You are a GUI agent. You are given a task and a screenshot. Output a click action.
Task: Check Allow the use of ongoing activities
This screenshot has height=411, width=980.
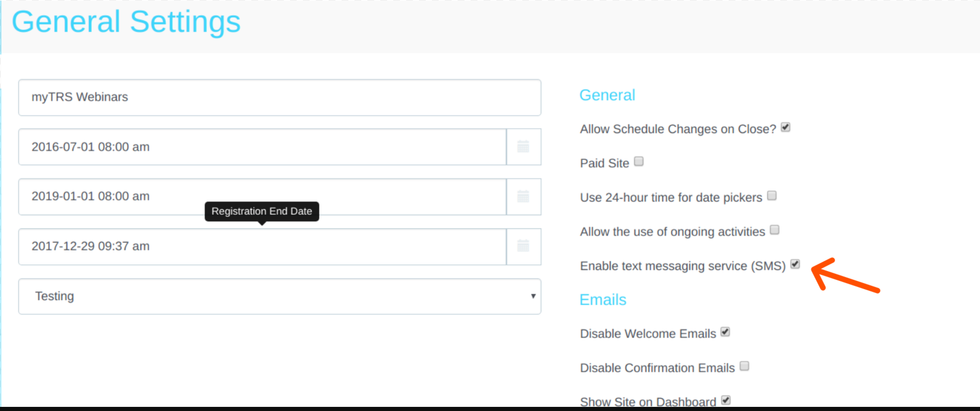coord(775,230)
